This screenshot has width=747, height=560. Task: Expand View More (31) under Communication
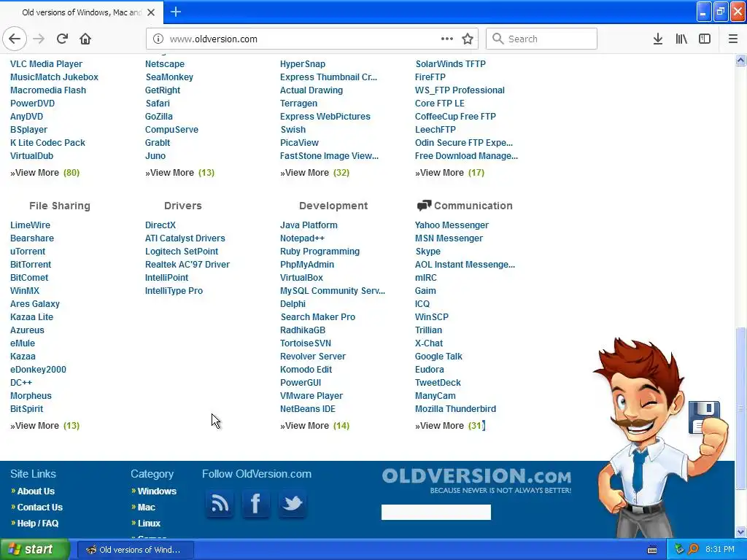(449, 425)
